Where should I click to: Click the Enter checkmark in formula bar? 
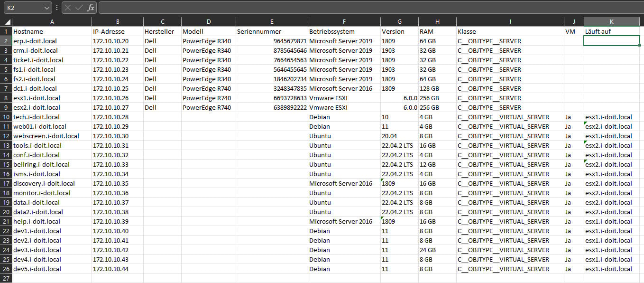point(79,8)
